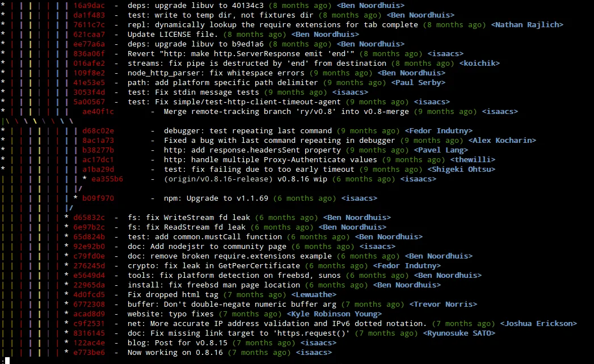This screenshot has width=594, height=364.
Task: Select commit hash b09f970
Action: 98,198
